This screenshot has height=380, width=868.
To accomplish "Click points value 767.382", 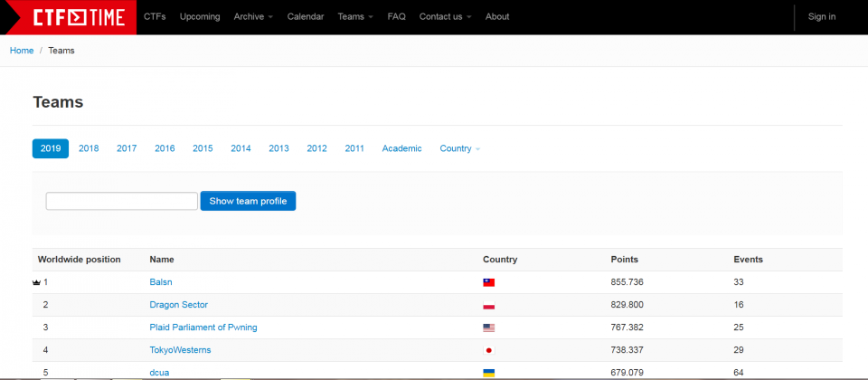I will coord(627,328).
